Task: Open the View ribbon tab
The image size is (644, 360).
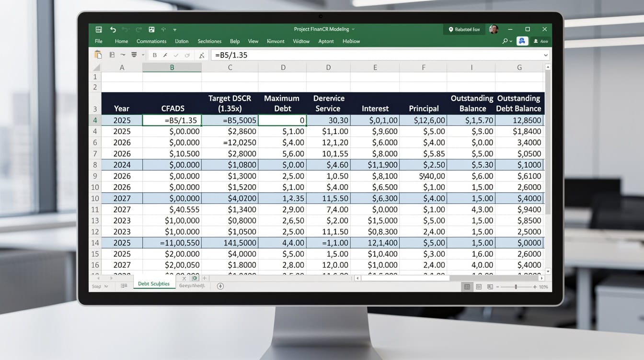Action: pos(253,41)
